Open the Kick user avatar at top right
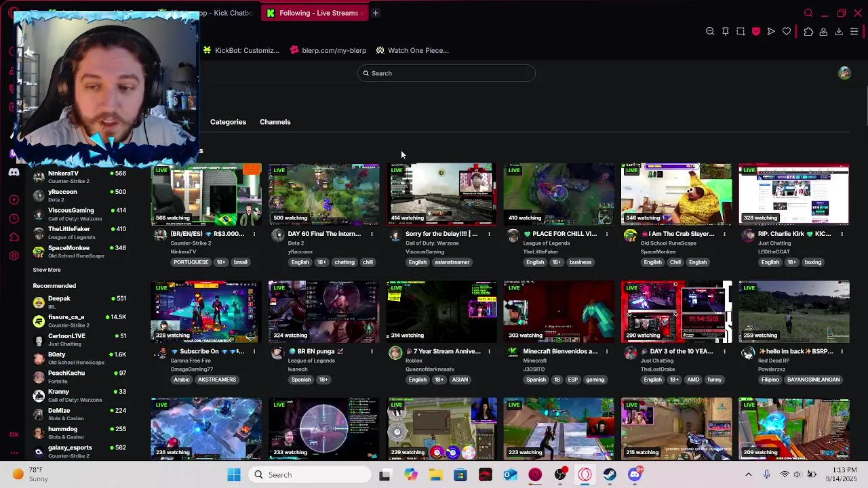 (x=844, y=73)
